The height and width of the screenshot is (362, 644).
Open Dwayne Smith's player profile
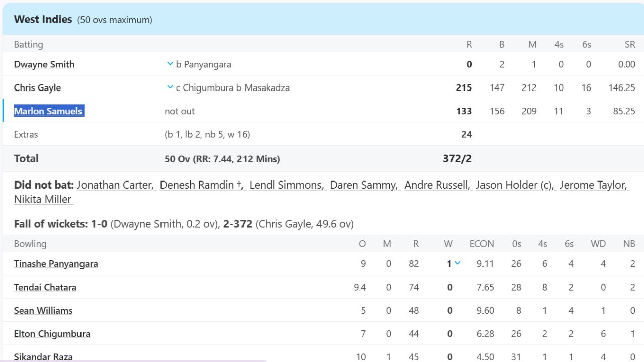pos(44,64)
